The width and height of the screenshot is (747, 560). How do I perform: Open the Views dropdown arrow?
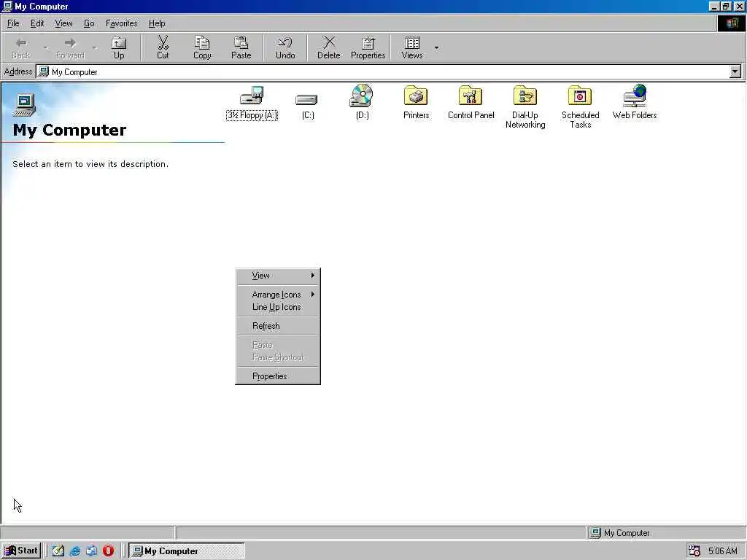click(436, 47)
